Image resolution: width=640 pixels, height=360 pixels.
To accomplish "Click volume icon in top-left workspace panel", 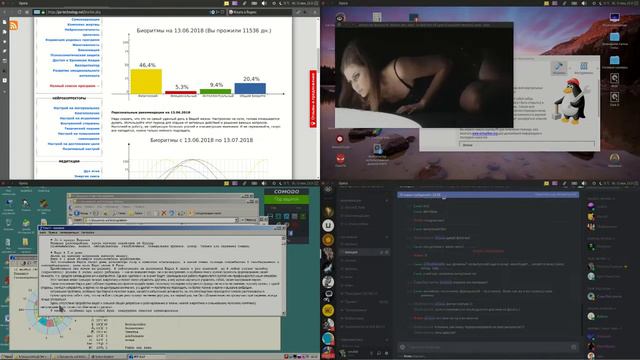I will click(264, 3).
